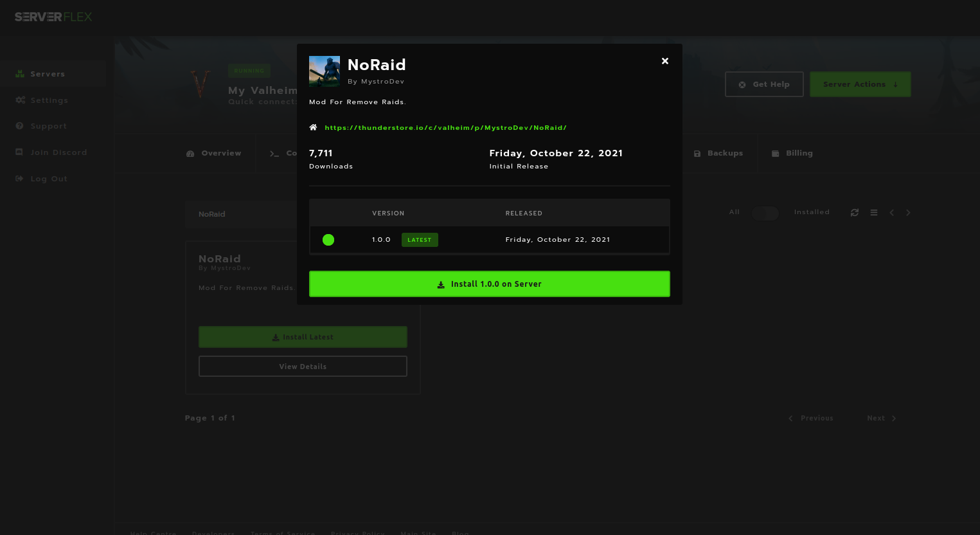
Task: Click the Valheim server logo icon
Action: (201, 84)
